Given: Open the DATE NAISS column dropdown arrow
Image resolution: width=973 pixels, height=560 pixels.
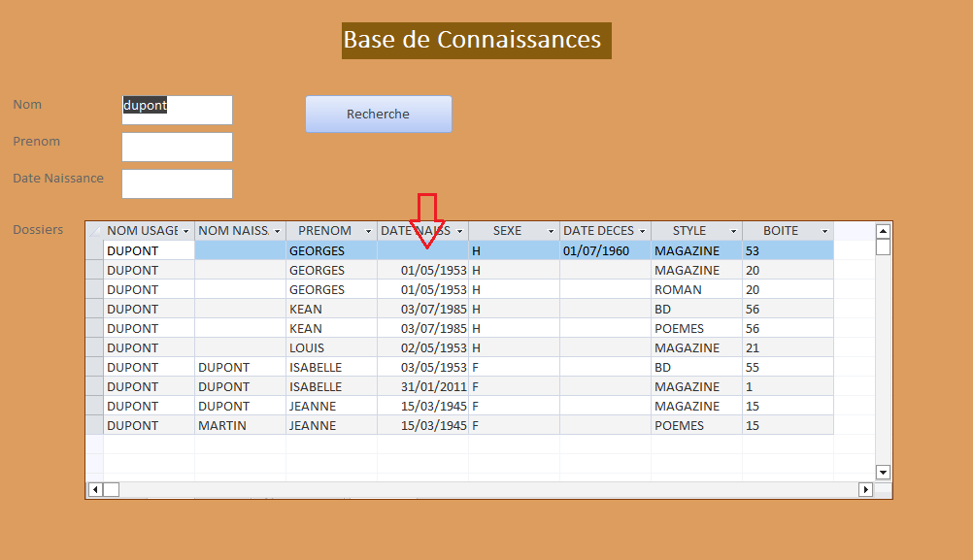Looking at the screenshot, I should [x=459, y=232].
